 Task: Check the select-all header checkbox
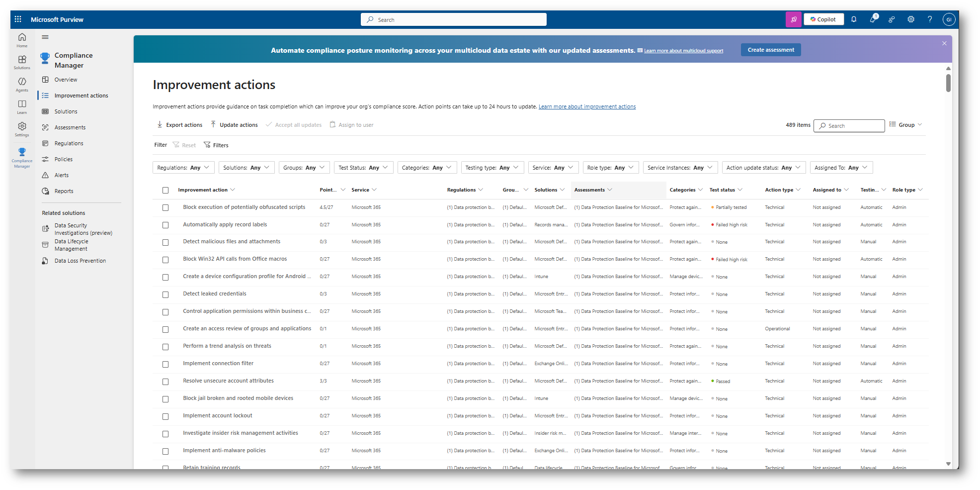coord(165,190)
